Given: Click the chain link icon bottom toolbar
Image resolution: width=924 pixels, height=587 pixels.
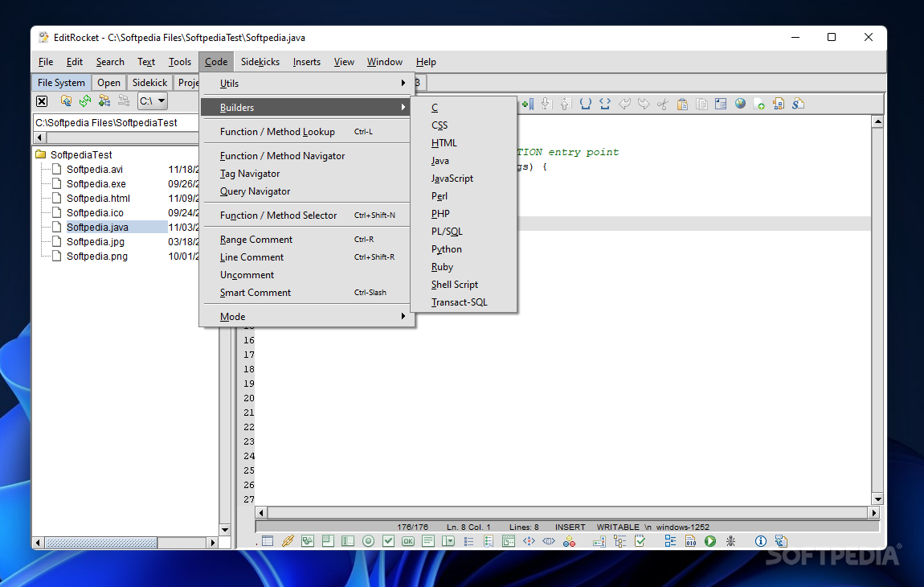Looking at the screenshot, I should (x=288, y=541).
